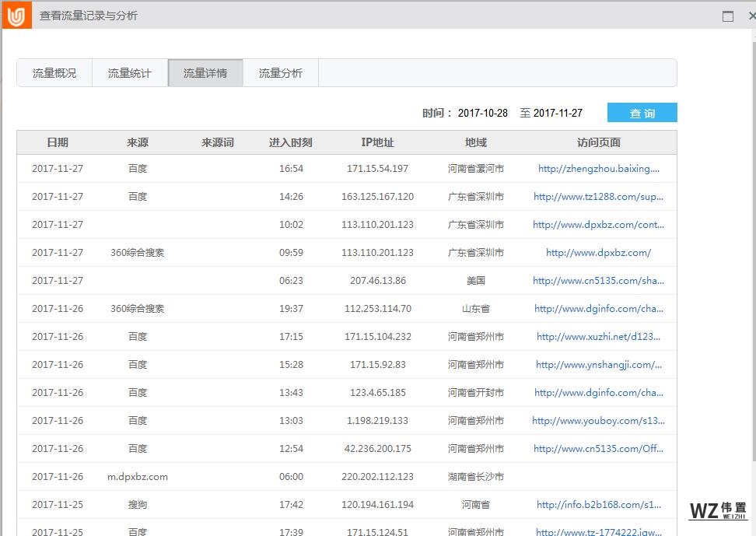Screen dimensions: 756x536
Task: Open the info.b2b168.com link
Action: coord(597,504)
